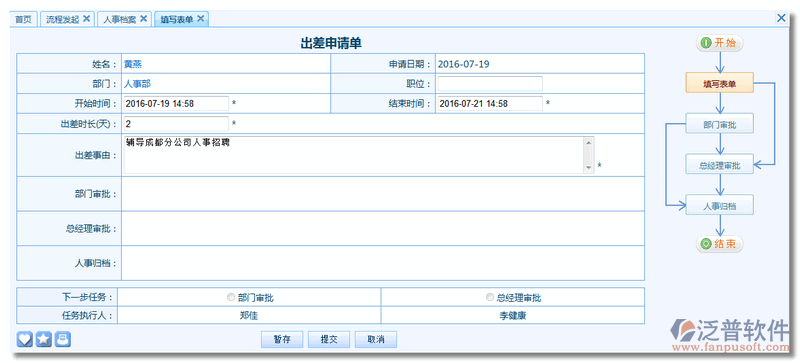Click the executor name 郑佳

point(249,316)
